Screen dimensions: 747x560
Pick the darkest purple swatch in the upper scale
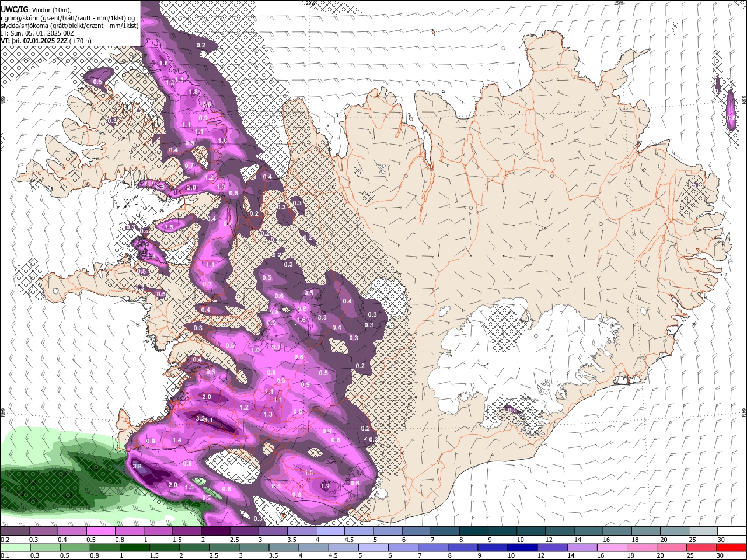coord(215,531)
